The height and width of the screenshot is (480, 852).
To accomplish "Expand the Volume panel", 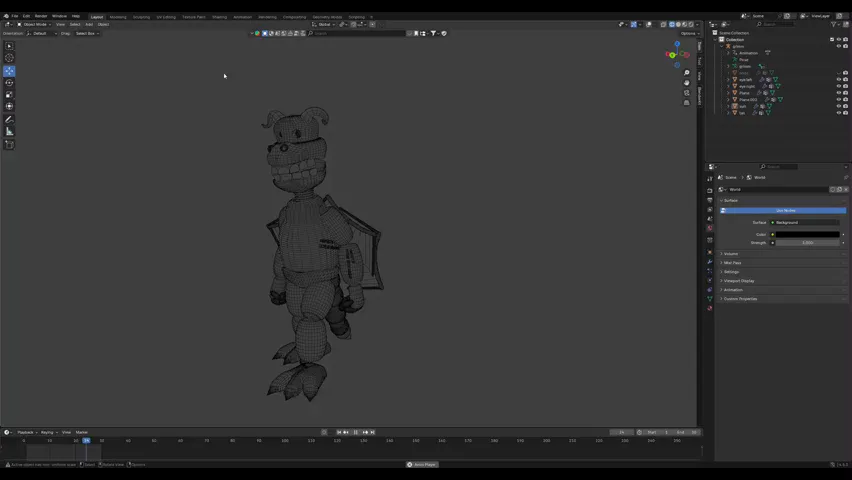I will pos(782,254).
